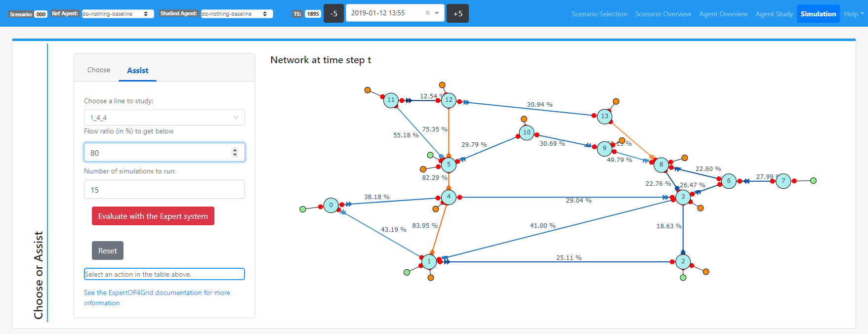Open the Studied Agent dropdown
Screen dimensions: 868x334
[x=237, y=14]
